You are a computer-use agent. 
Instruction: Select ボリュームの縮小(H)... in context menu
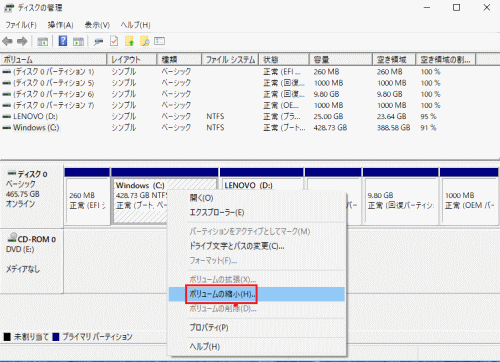click(257, 294)
